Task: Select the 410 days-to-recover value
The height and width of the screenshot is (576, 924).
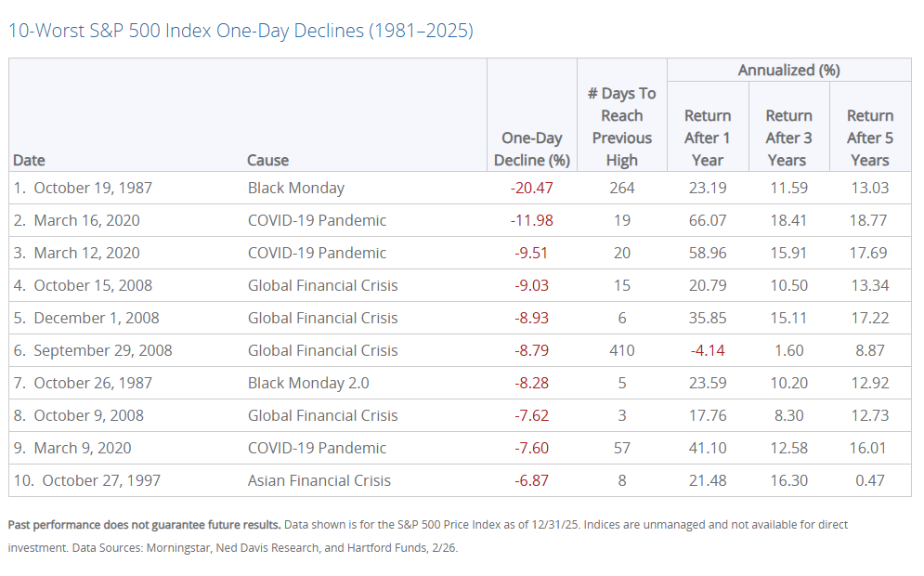Action: (621, 350)
